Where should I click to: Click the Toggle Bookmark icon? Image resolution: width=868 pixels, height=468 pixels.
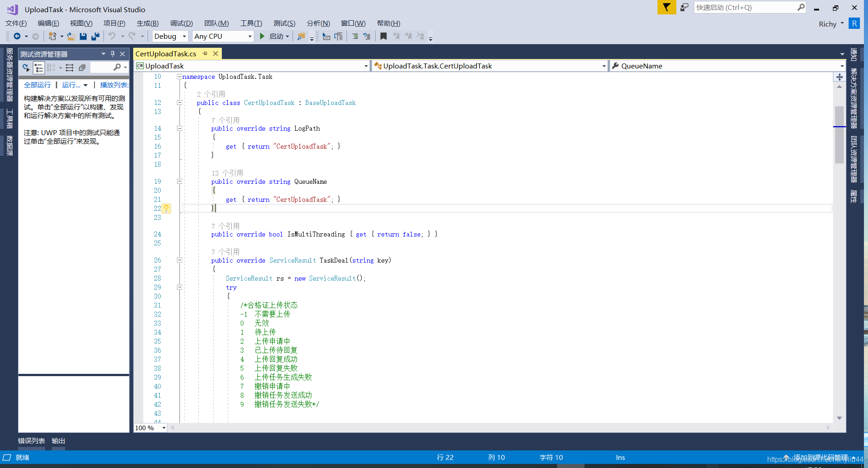pos(383,36)
